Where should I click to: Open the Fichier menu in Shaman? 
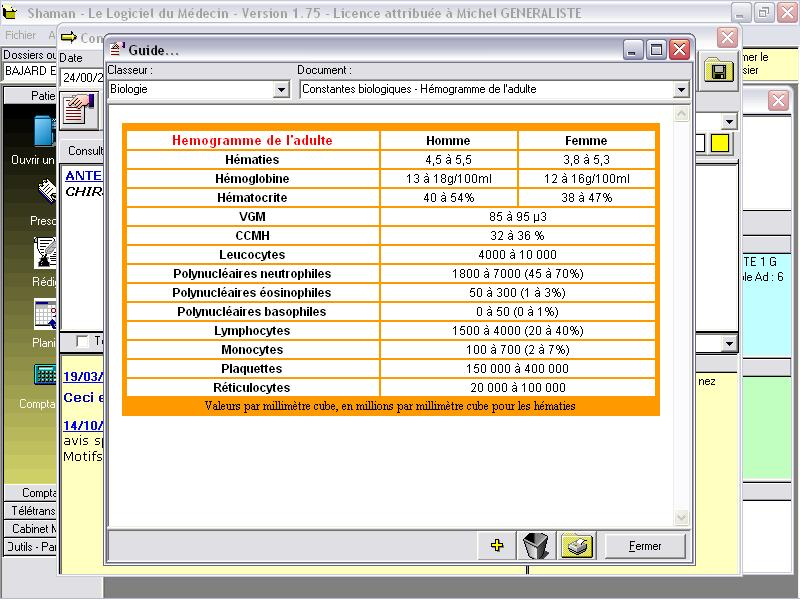click(x=20, y=35)
